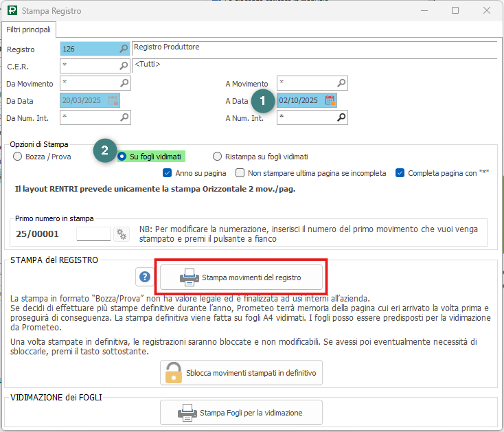The width and height of the screenshot is (504, 432).
Task: Click Stampa Fogli per la vidimazione button
Action: (x=241, y=413)
